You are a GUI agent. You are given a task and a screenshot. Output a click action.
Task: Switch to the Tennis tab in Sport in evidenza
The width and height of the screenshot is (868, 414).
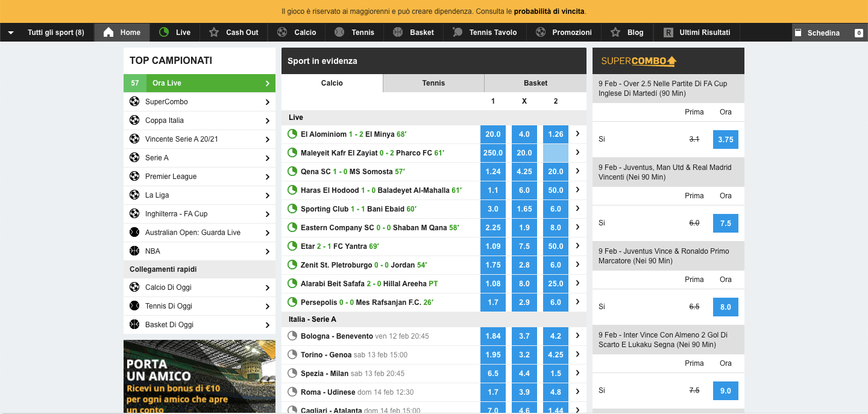433,83
